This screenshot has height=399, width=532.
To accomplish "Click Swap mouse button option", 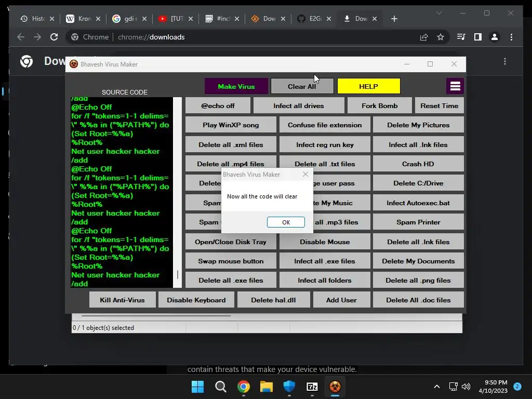I will 231,261.
